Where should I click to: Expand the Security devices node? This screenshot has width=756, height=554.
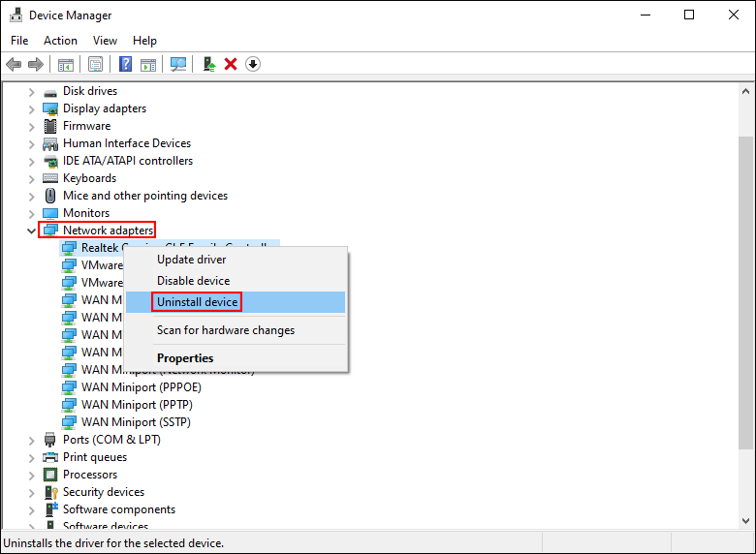point(32,492)
